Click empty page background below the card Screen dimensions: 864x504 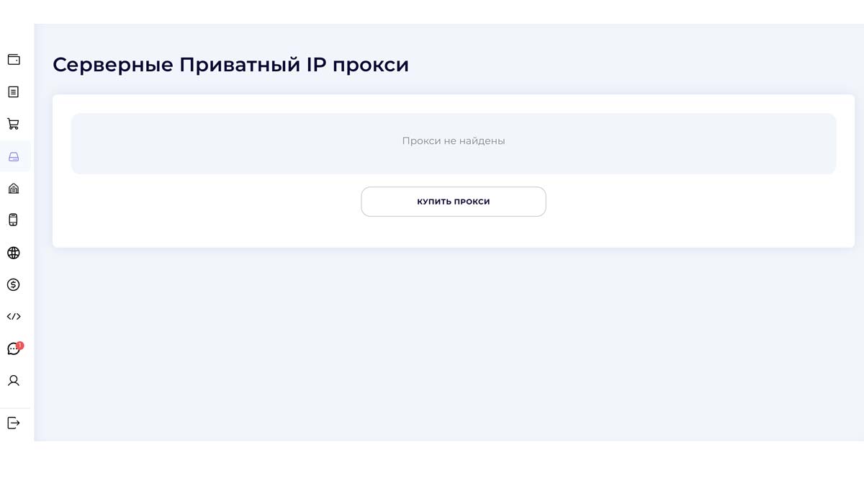[454, 346]
